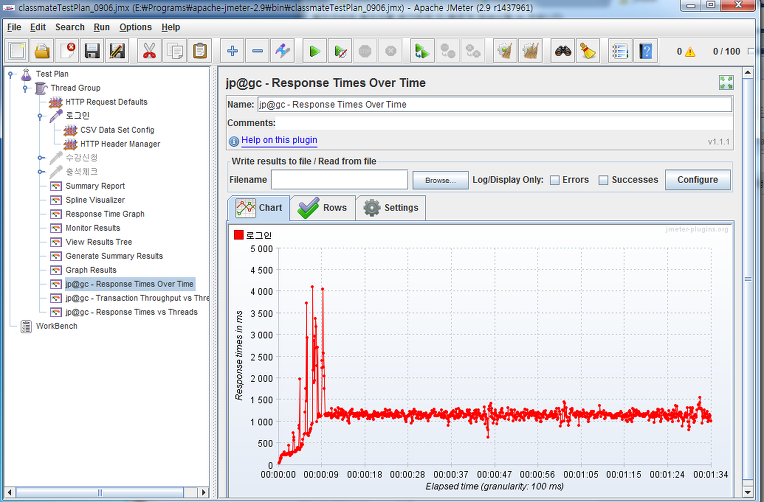Enable the Errors checkbox
Screen dimensions: 764x502
pyautogui.click(x=554, y=180)
